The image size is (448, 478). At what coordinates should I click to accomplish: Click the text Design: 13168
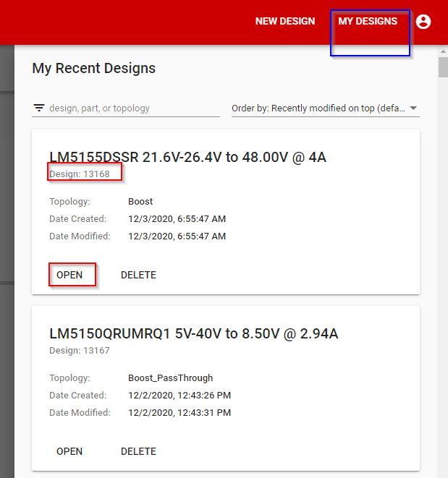click(x=80, y=174)
